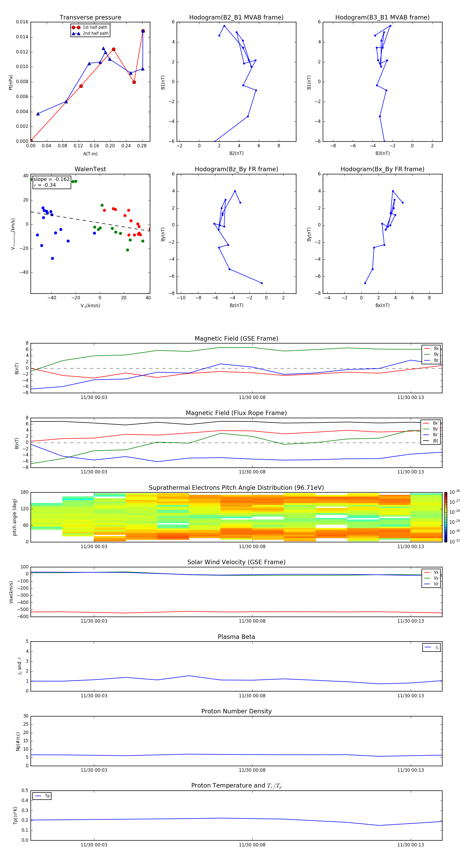This screenshot has height=868, width=473.
Task: Click the pitch angle distribution color bar
Action: click(x=446, y=517)
